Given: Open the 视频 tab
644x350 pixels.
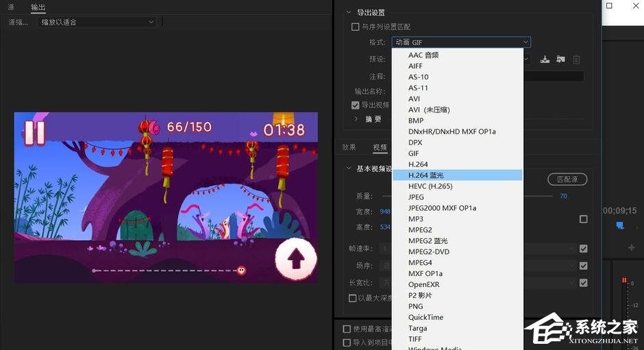Looking at the screenshot, I should point(380,147).
